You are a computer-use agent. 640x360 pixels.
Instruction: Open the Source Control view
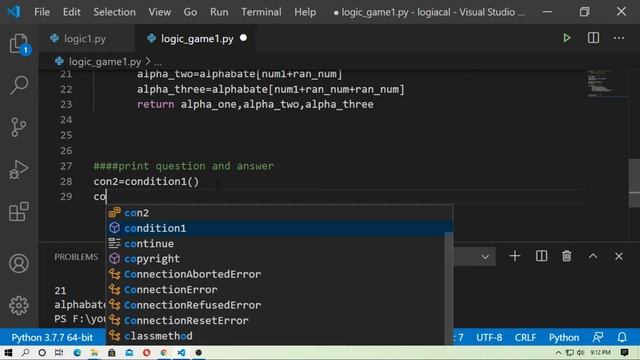(19, 127)
